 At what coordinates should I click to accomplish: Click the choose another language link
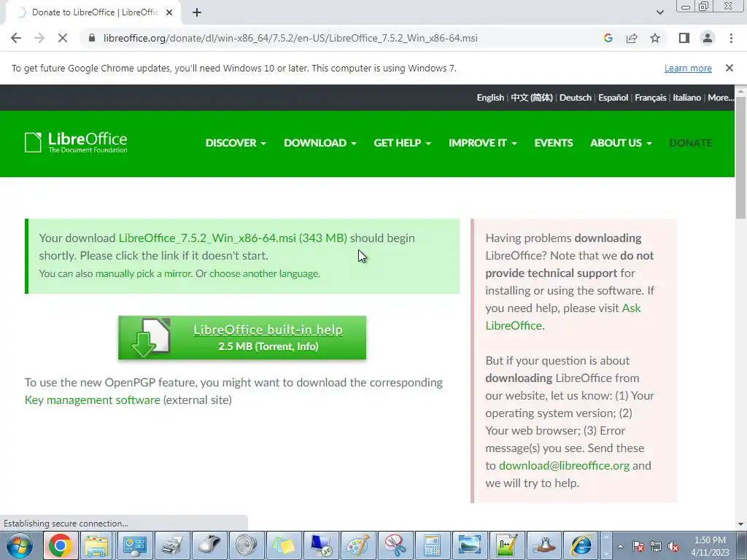[x=264, y=274]
